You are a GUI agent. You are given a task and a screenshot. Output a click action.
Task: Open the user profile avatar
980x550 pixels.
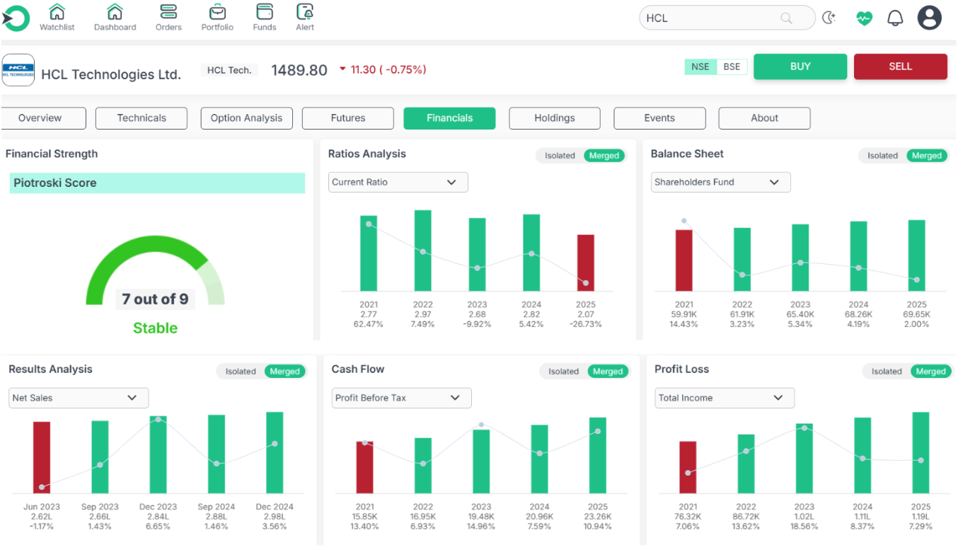pos(930,18)
